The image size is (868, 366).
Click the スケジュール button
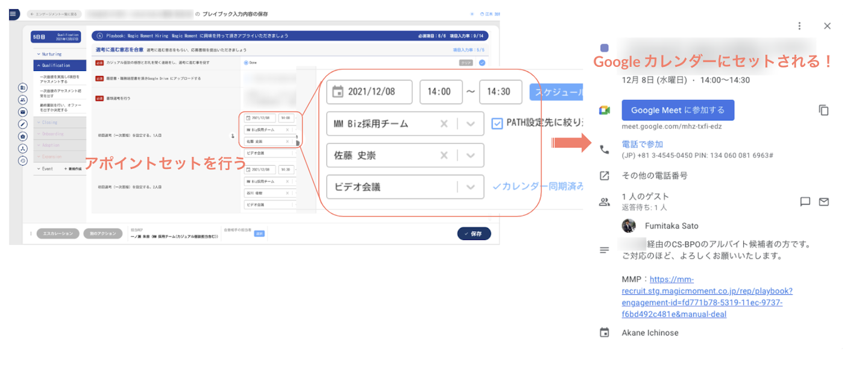[556, 92]
